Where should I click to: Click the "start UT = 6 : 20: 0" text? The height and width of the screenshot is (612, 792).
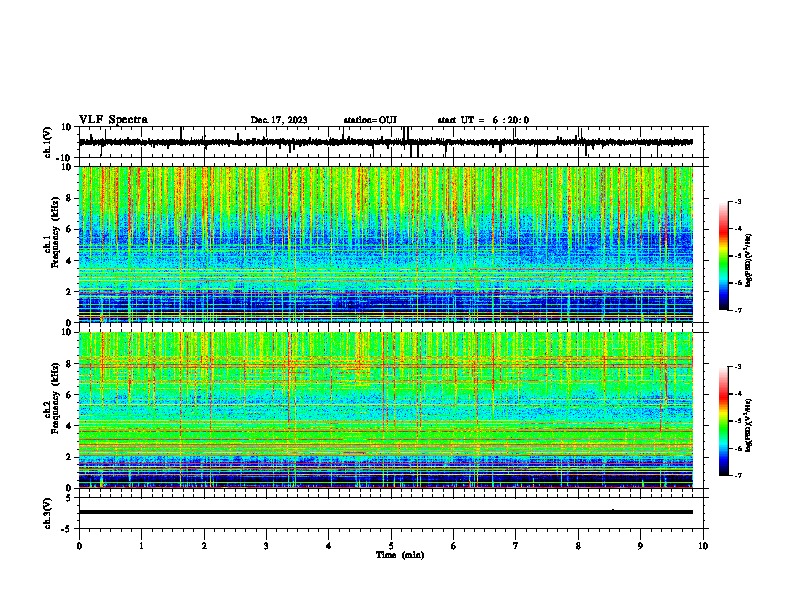pyautogui.click(x=483, y=120)
